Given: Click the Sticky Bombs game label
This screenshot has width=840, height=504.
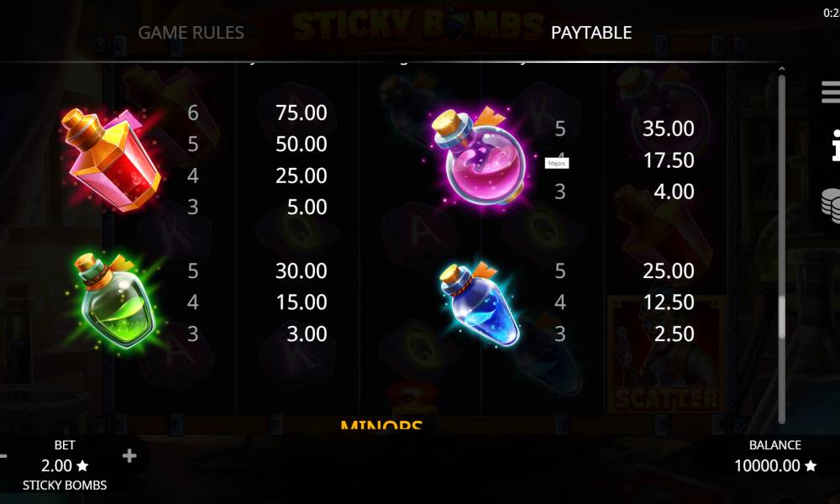Looking at the screenshot, I should [x=65, y=486].
